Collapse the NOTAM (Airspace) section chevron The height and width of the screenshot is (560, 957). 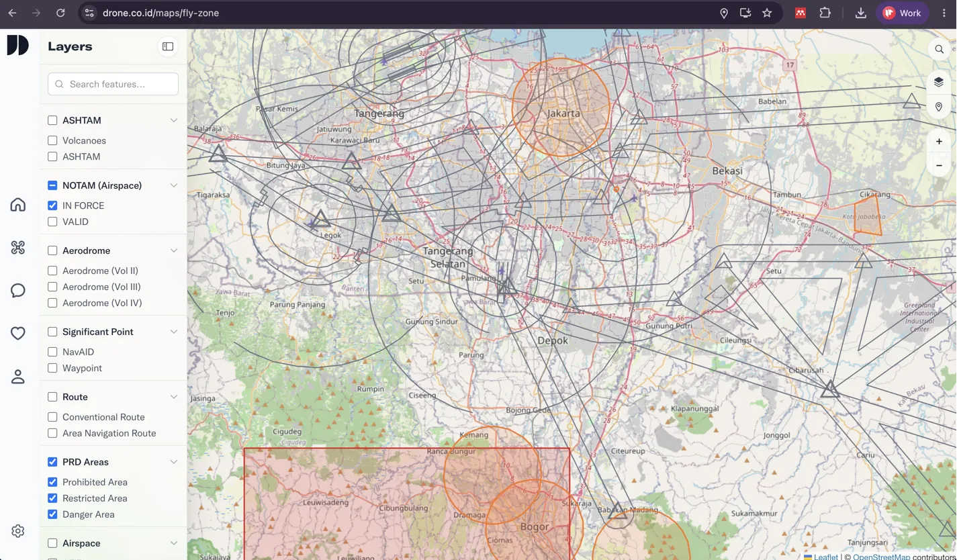[x=174, y=185]
